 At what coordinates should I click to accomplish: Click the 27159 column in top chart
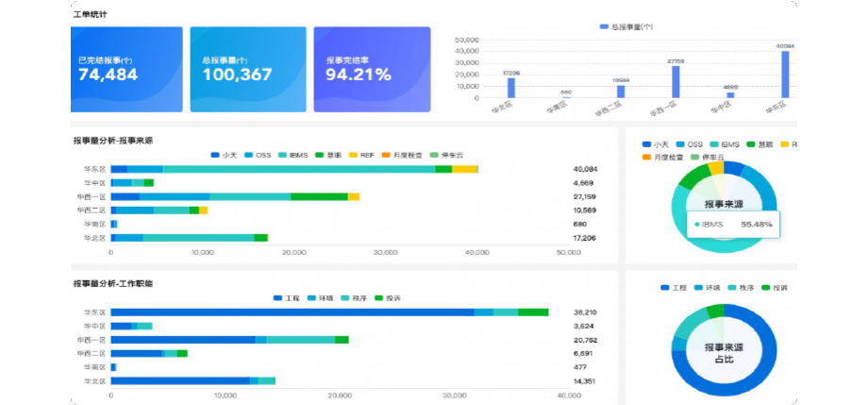tap(675, 82)
